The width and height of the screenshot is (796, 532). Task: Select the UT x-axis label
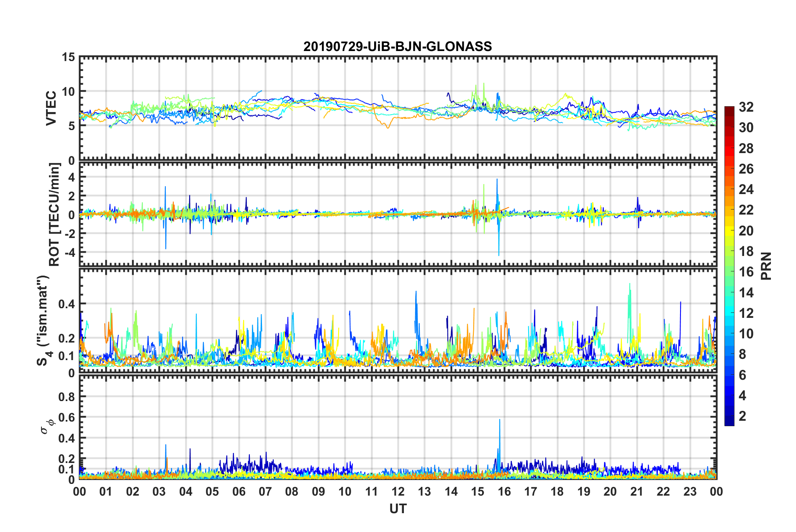point(398,509)
